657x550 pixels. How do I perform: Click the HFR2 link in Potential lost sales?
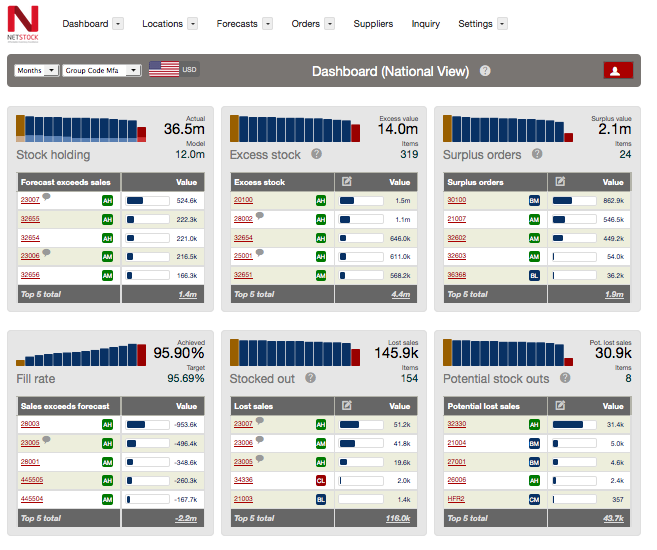pos(455,499)
